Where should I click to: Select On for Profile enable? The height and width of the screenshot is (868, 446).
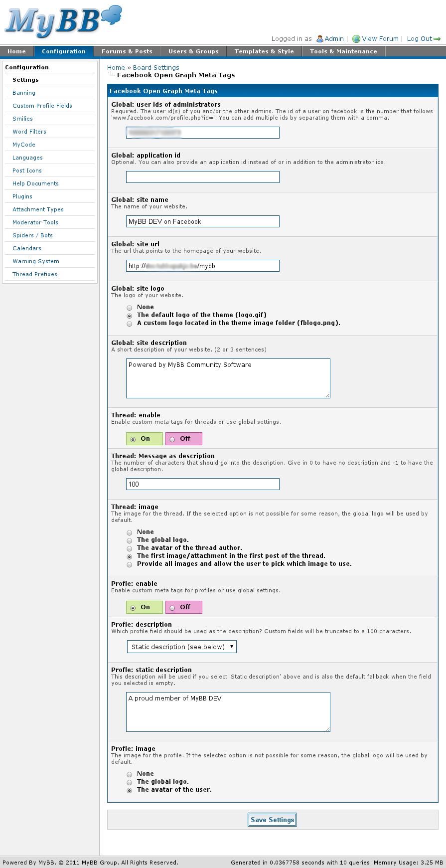pos(133,608)
